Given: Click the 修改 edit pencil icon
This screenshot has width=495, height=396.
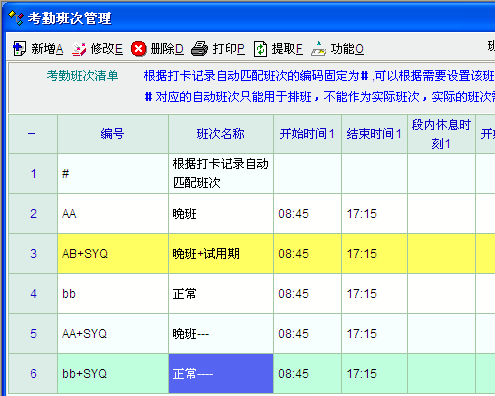Looking at the screenshot, I should [79, 49].
